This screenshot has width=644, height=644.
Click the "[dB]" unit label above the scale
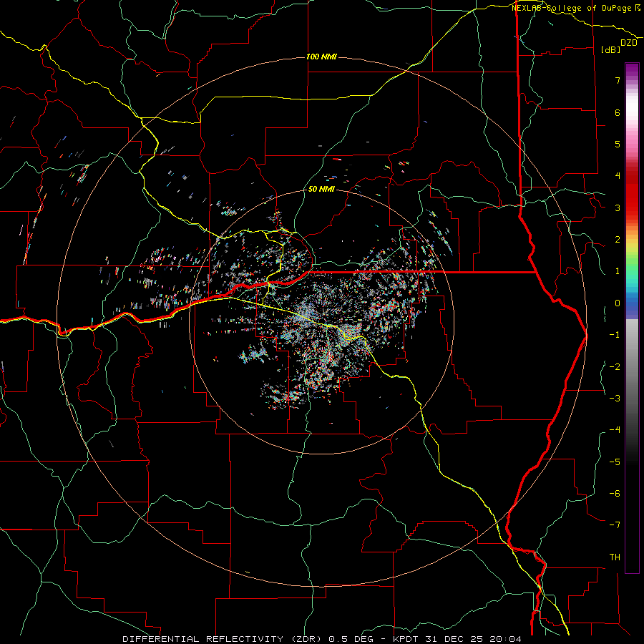[x=610, y=49]
